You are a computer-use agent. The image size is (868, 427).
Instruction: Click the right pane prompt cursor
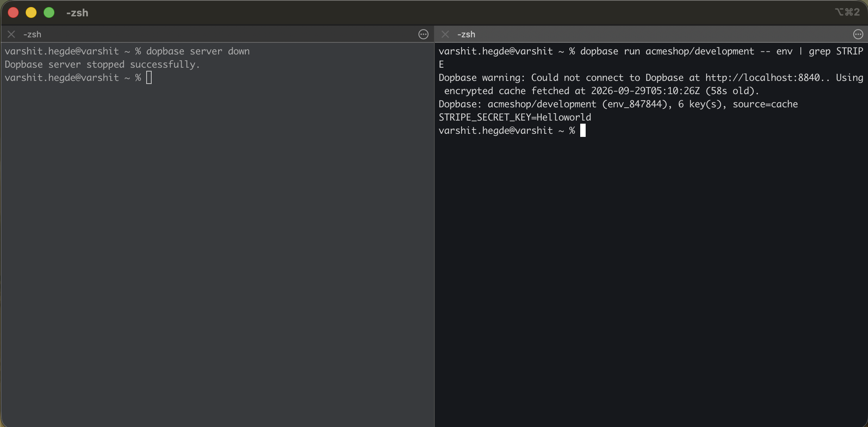point(583,131)
